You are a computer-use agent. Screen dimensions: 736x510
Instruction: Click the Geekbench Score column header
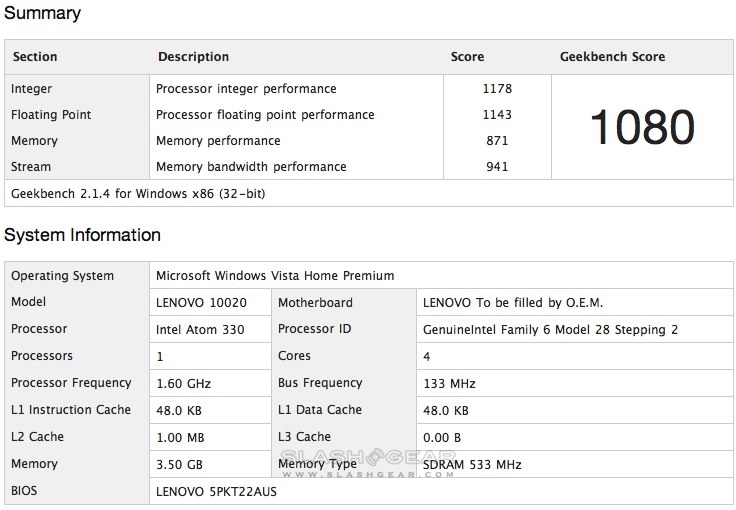click(x=612, y=57)
